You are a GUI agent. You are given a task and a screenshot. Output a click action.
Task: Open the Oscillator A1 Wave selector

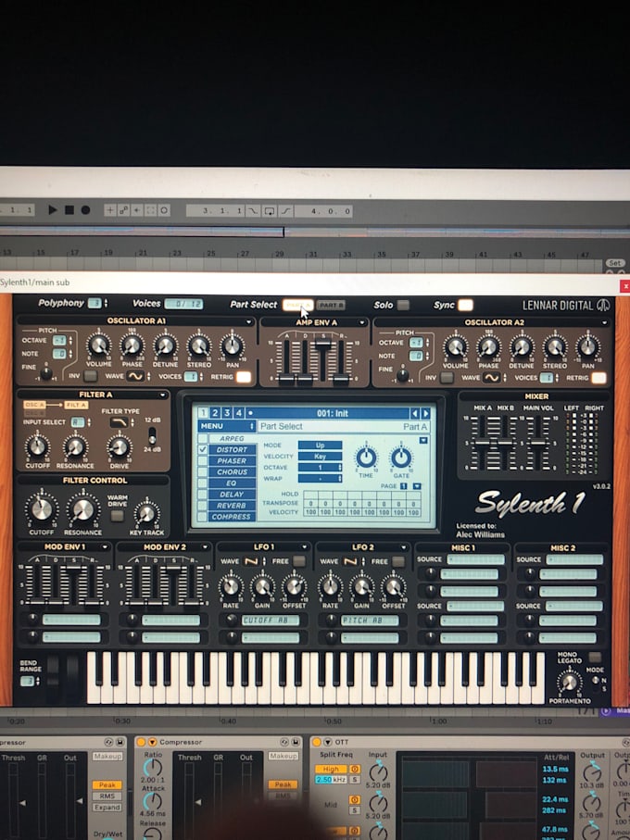coord(135,377)
